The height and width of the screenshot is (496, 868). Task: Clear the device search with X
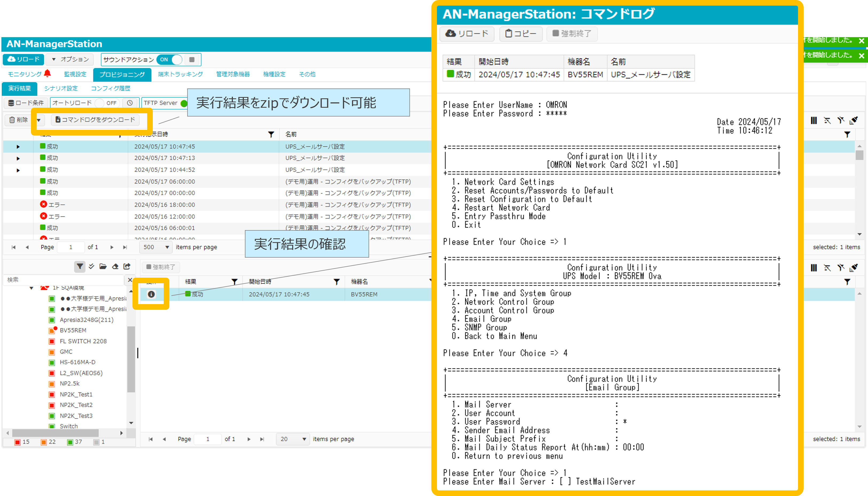click(130, 280)
